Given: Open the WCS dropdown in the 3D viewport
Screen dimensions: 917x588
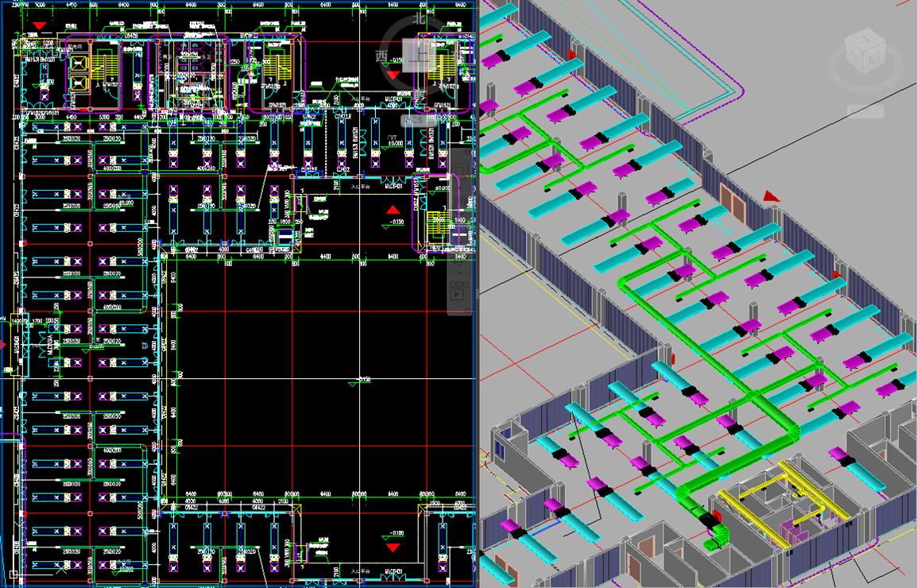Looking at the screenshot, I should (x=865, y=111).
